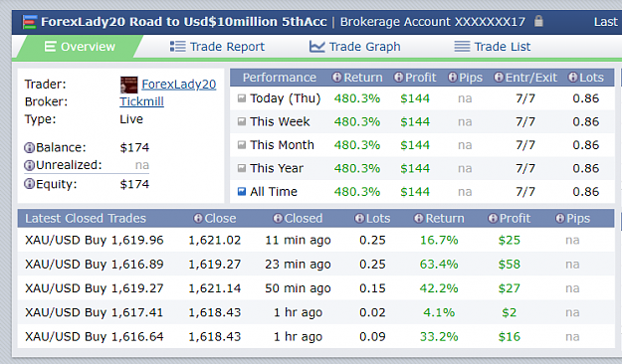Toggle the All Time row checkbox icon
This screenshot has width=622, height=364.
242,192
